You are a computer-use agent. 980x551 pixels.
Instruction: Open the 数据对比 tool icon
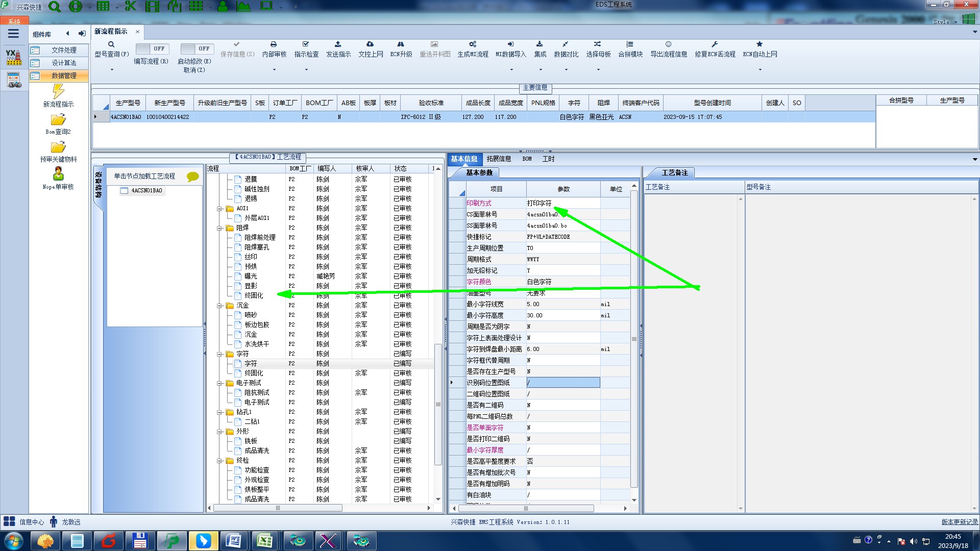coord(566,45)
